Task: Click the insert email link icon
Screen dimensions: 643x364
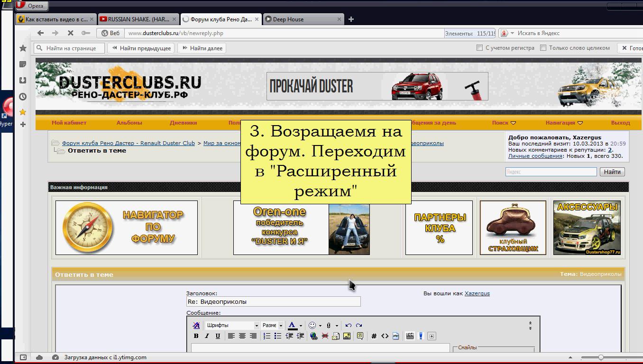Action: [336, 336]
